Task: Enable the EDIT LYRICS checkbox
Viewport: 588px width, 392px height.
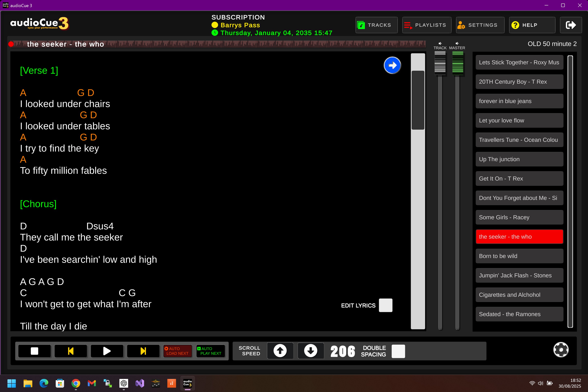Action: pyautogui.click(x=385, y=305)
